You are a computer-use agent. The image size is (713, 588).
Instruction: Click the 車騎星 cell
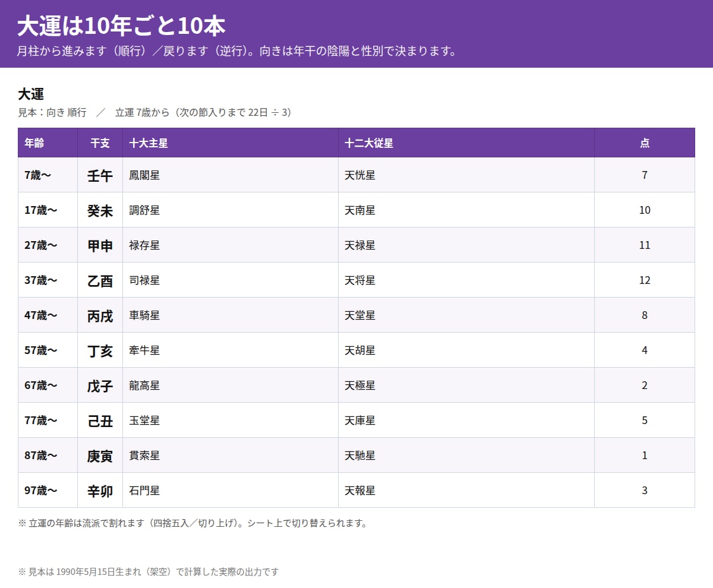coord(231,315)
